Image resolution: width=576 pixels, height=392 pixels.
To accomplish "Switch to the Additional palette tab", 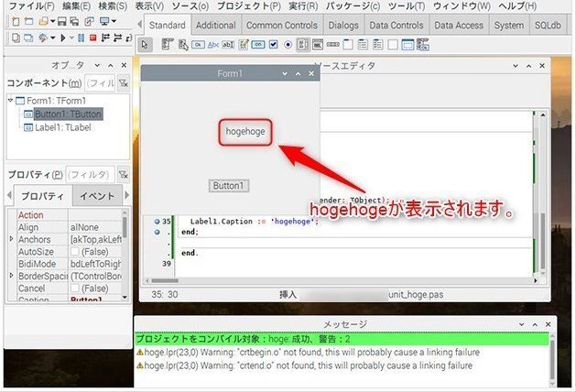I will [216, 26].
